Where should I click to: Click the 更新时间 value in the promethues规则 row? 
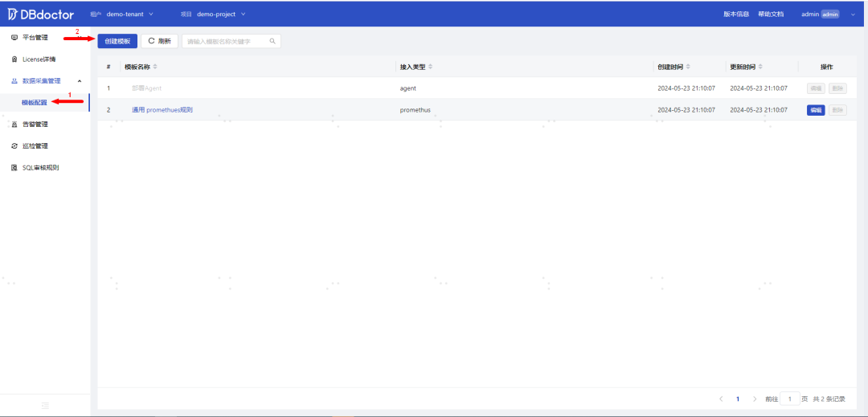pyautogui.click(x=759, y=110)
